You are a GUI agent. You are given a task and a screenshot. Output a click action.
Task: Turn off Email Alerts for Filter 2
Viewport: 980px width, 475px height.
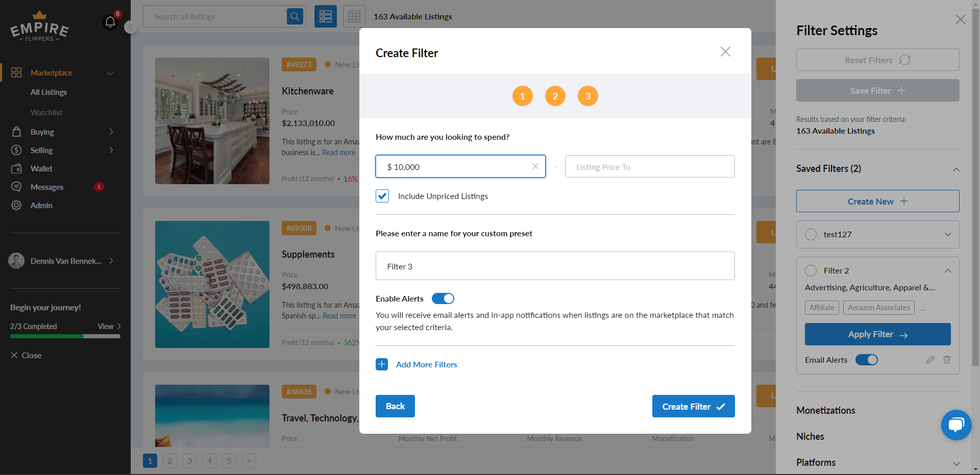click(x=866, y=360)
